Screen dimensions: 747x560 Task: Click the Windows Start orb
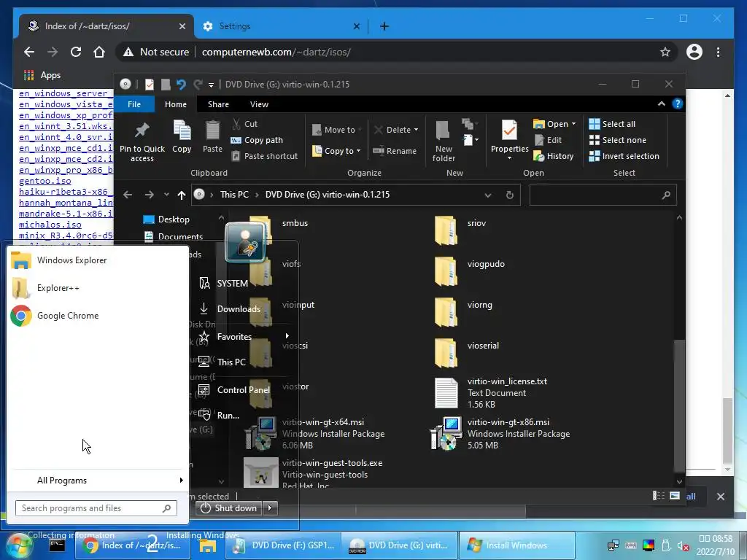pyautogui.click(x=18, y=545)
